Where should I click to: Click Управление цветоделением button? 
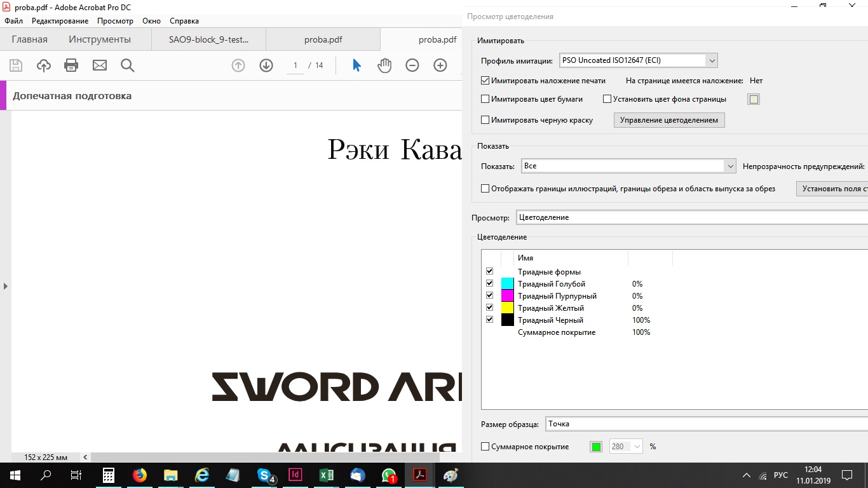[668, 120]
